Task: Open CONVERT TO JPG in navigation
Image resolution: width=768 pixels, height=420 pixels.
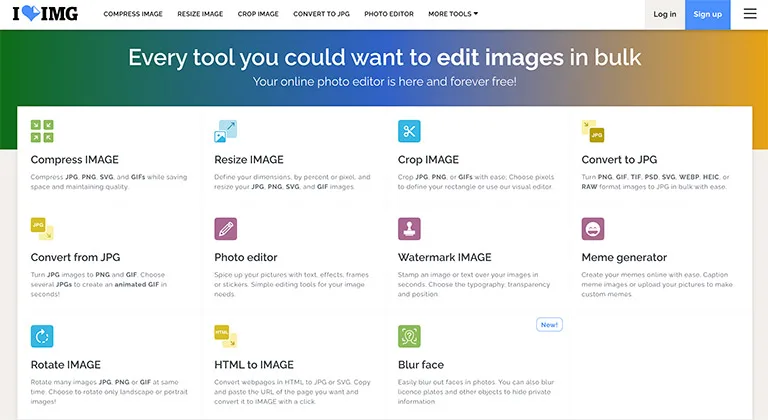Action: 321,14
